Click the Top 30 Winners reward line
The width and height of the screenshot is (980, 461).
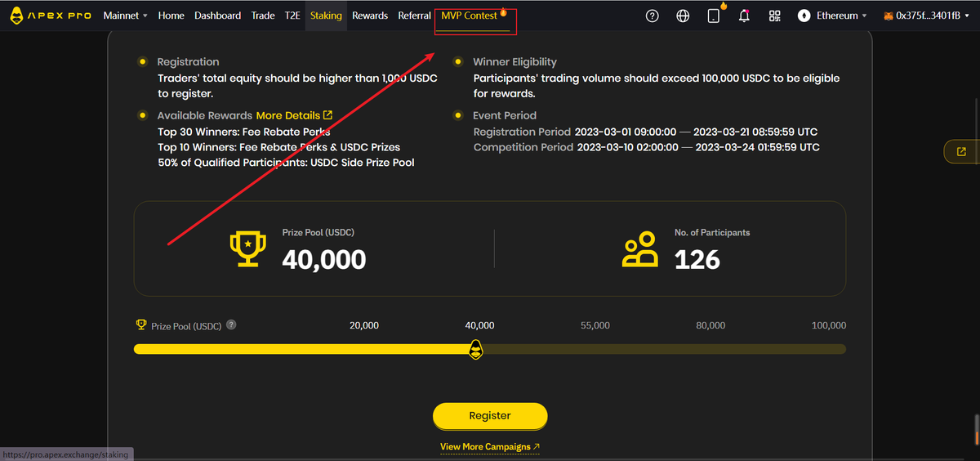point(244,132)
